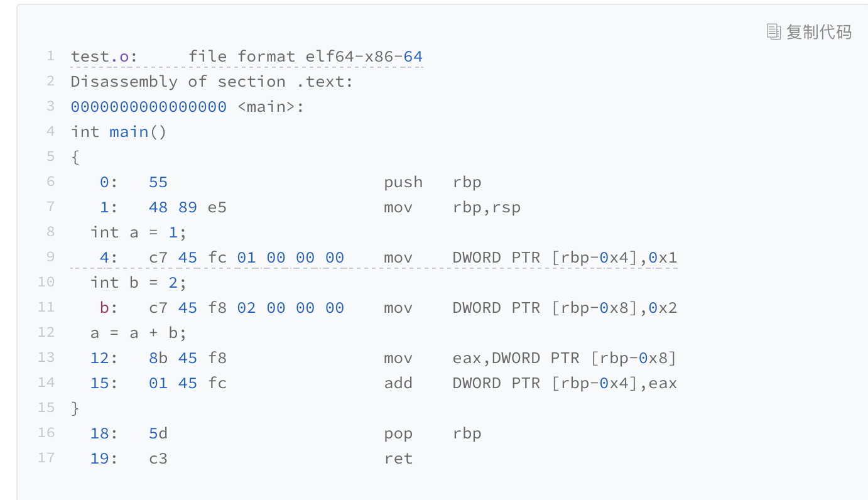Click the pop instruction mnemonic
This screenshot has width=868, height=500.
[x=398, y=433]
